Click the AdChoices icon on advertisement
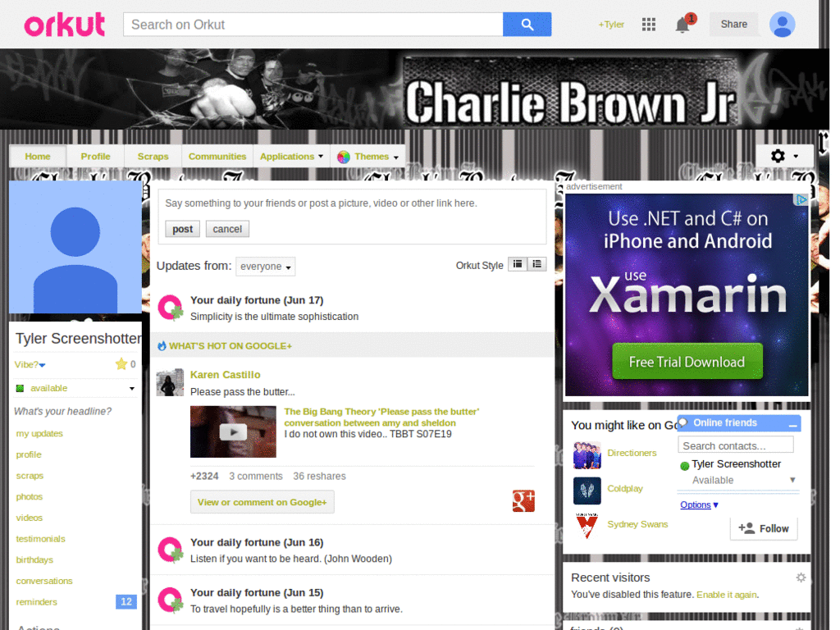 [801, 200]
